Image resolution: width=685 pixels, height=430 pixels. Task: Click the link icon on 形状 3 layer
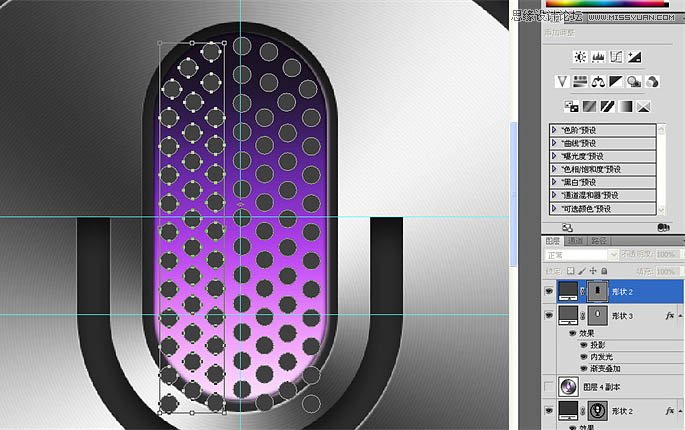(x=582, y=316)
